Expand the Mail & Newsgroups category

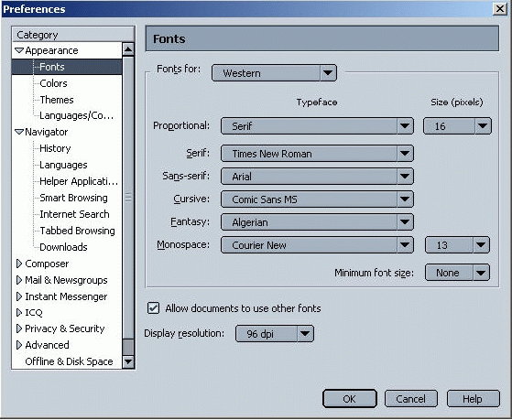[x=19, y=280]
